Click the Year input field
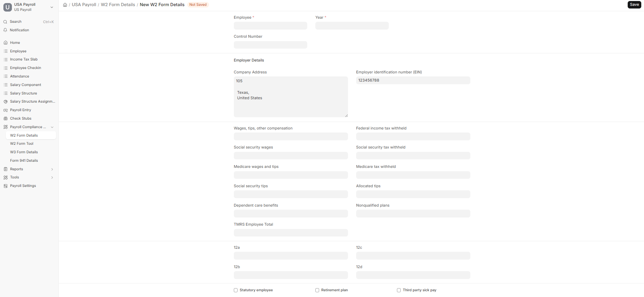 [352, 26]
